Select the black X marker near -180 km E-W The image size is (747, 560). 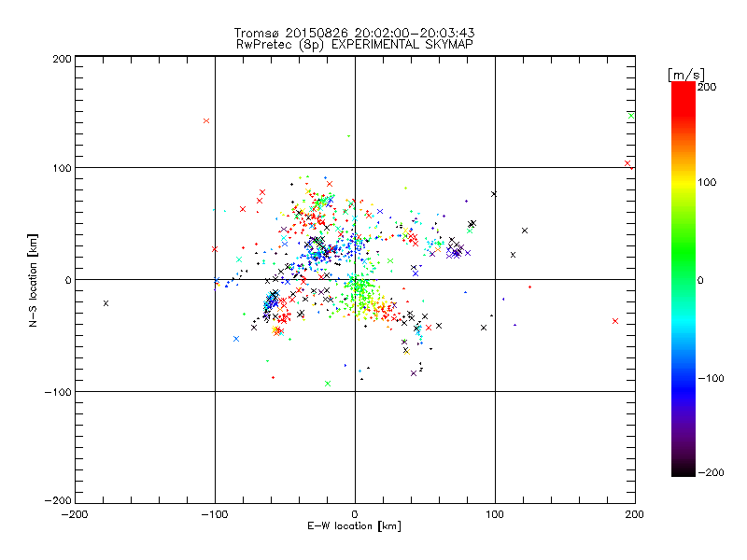coord(106,303)
